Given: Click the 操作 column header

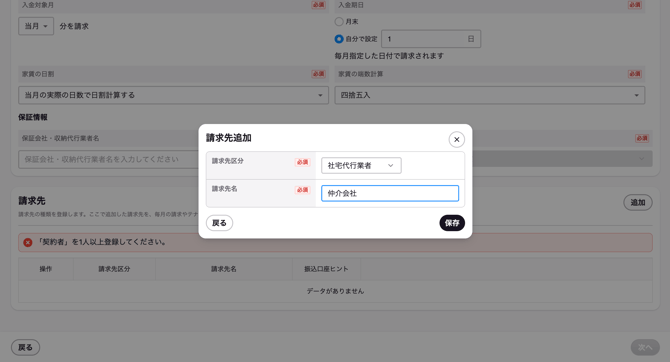Looking at the screenshot, I should click(46, 269).
